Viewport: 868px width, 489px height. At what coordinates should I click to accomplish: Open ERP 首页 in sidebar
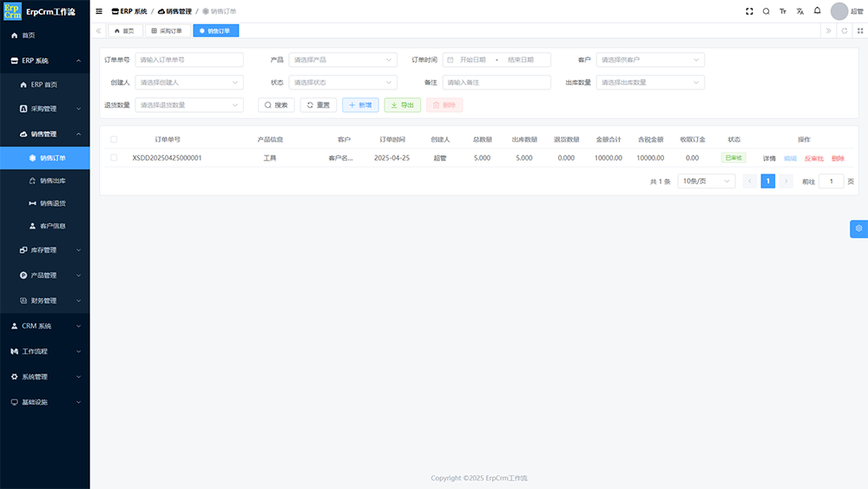45,85
